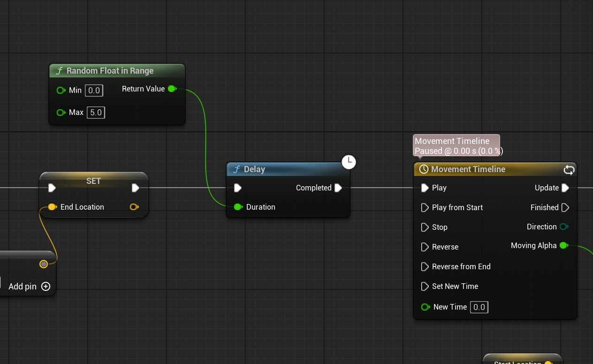Click the Direction output pin

point(564,227)
